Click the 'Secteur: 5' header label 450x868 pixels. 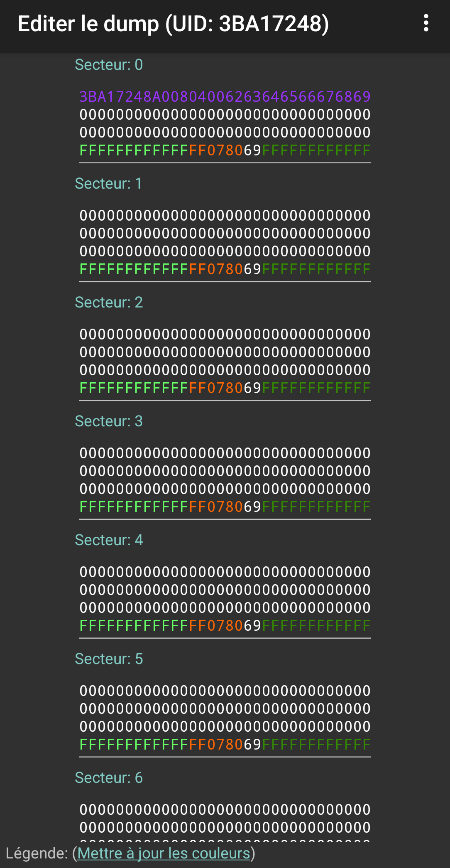click(109, 659)
